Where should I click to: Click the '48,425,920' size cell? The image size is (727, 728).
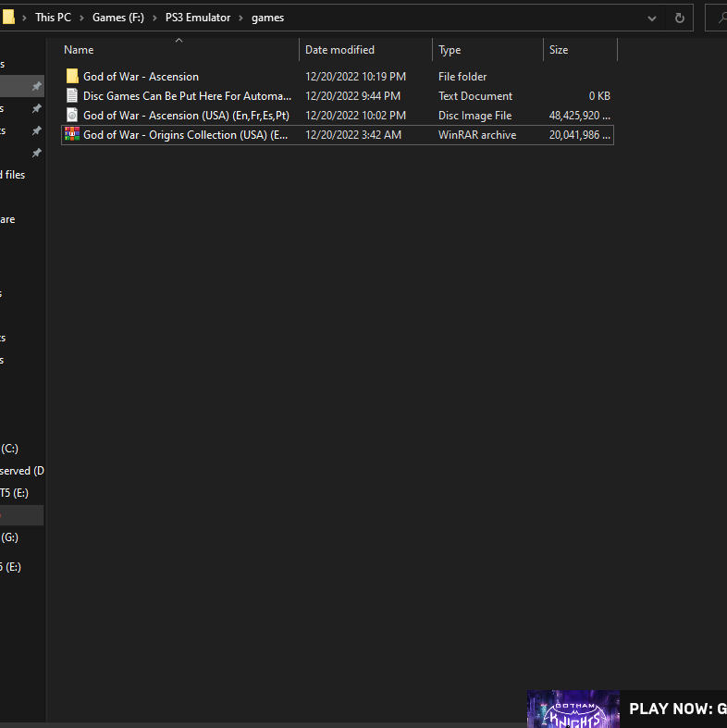pos(580,116)
